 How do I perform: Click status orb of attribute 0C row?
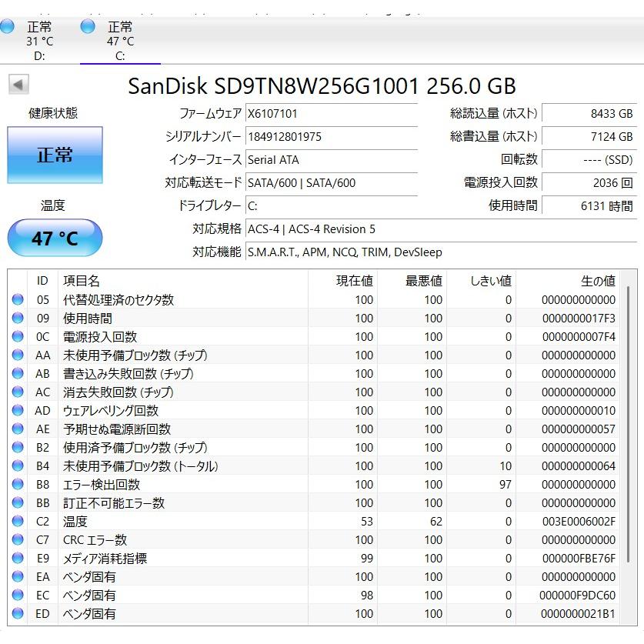18,336
